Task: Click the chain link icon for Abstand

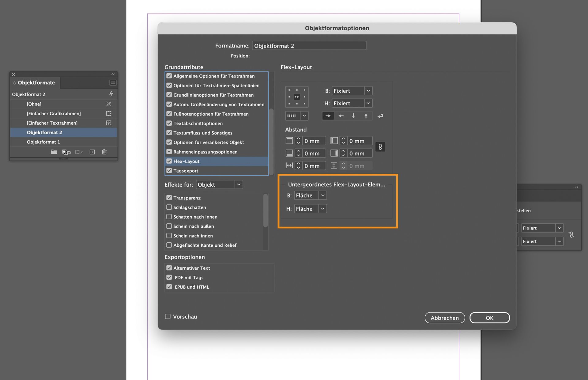Action: point(380,147)
